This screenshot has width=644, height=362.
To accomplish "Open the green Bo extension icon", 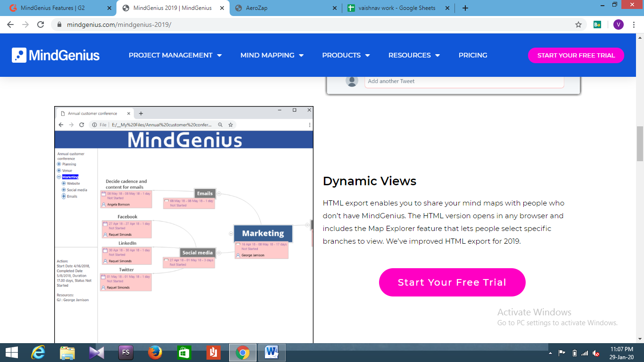I will 597,25.
